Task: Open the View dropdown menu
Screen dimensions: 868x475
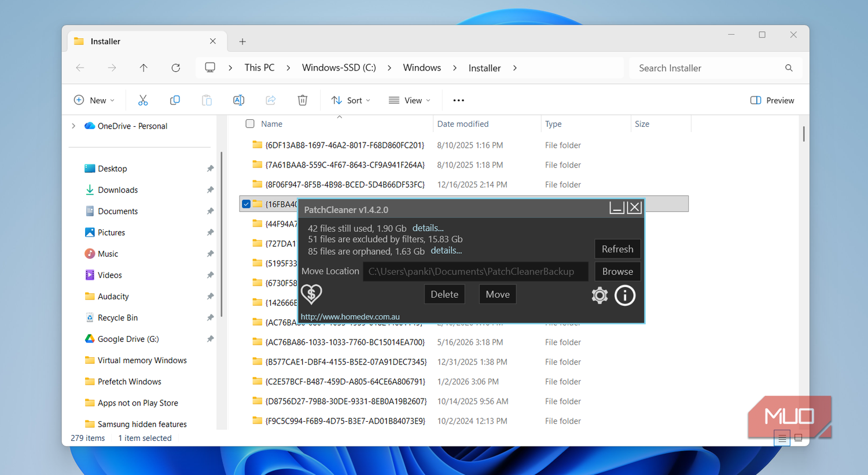Action: pos(410,100)
